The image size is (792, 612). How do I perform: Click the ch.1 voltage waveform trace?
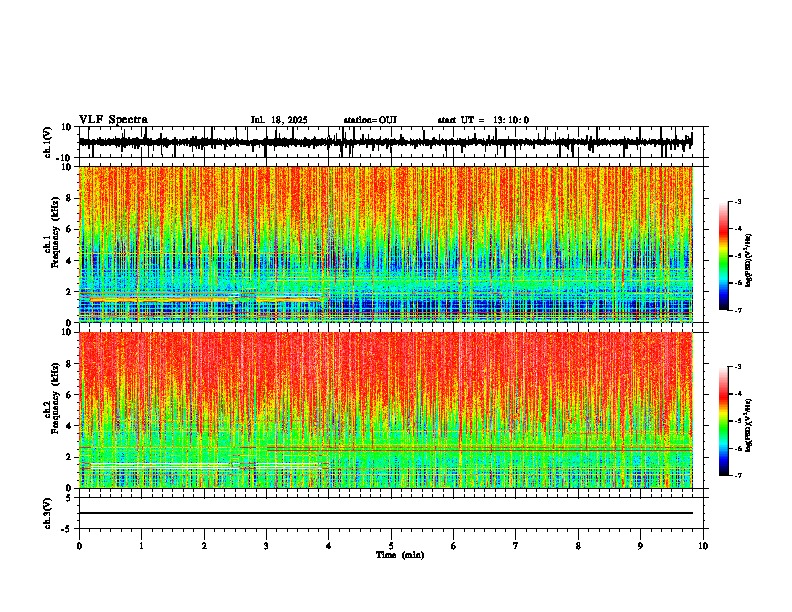point(385,142)
